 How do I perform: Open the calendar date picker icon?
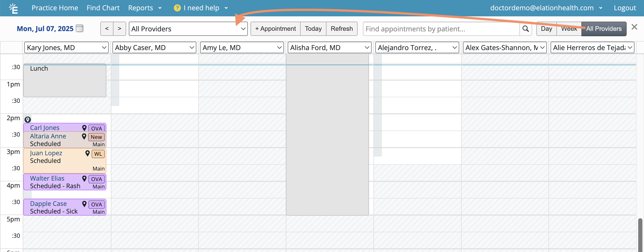point(79,28)
